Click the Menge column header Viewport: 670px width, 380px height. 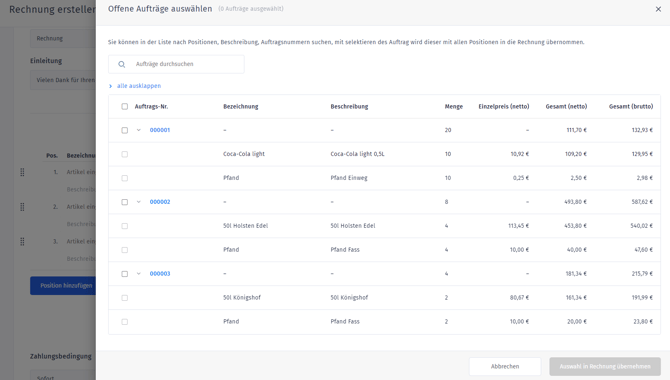click(x=454, y=106)
